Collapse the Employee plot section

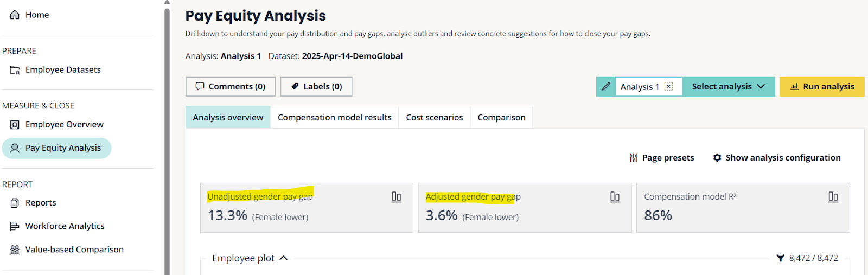click(283, 258)
